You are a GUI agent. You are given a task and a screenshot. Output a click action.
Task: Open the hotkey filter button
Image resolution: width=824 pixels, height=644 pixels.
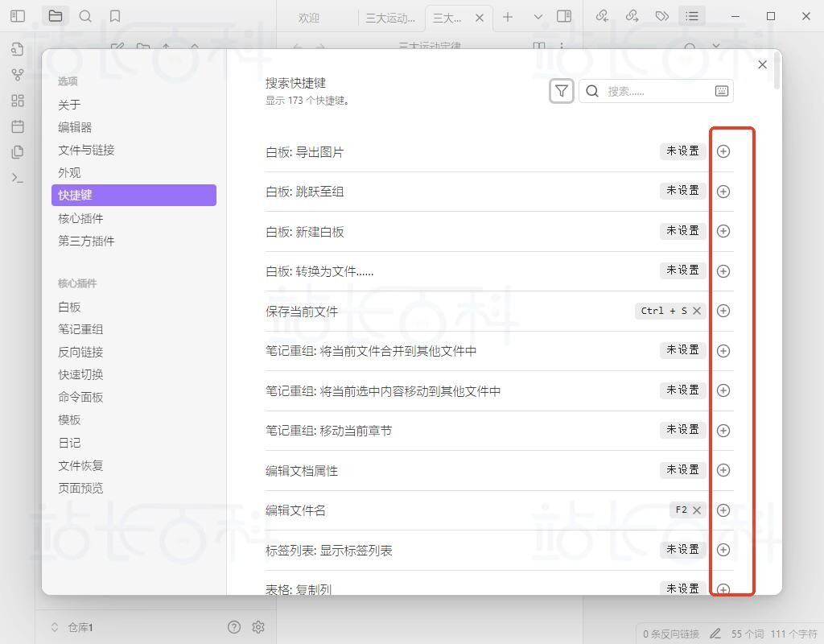(x=562, y=91)
